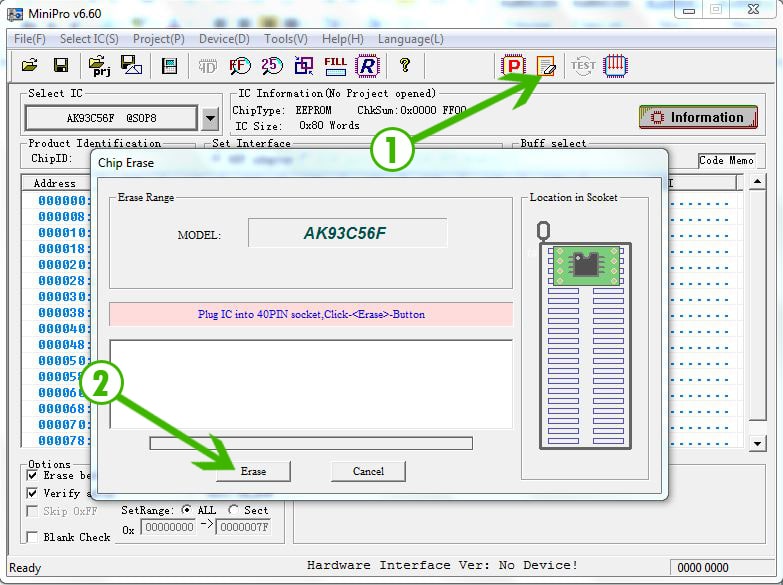Viewport: 783px width, 585px height.
Task: Click address row 000000
Action: (64, 201)
